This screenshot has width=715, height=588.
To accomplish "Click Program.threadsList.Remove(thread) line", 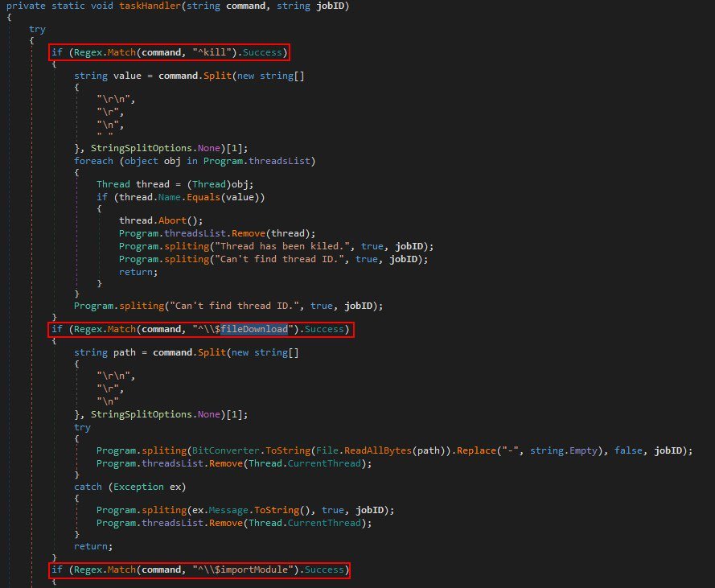I will coord(217,233).
